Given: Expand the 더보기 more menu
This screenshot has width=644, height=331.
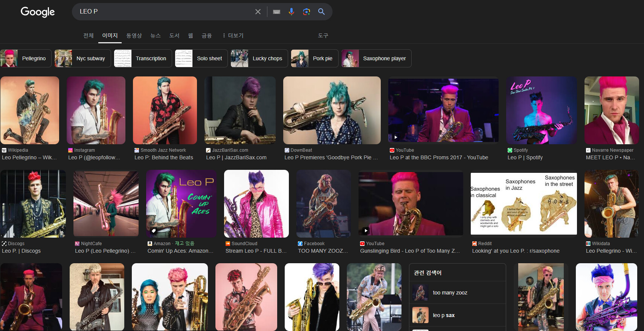Looking at the screenshot, I should click(x=233, y=35).
